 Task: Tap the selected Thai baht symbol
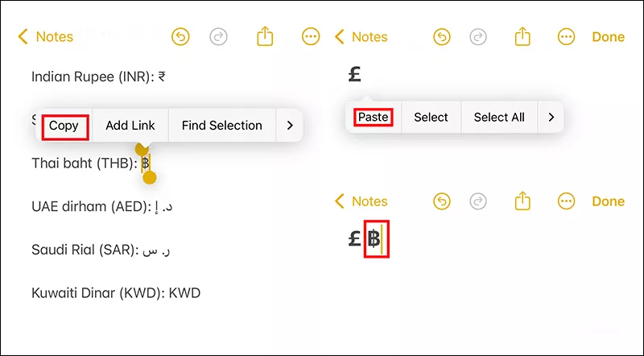146,164
